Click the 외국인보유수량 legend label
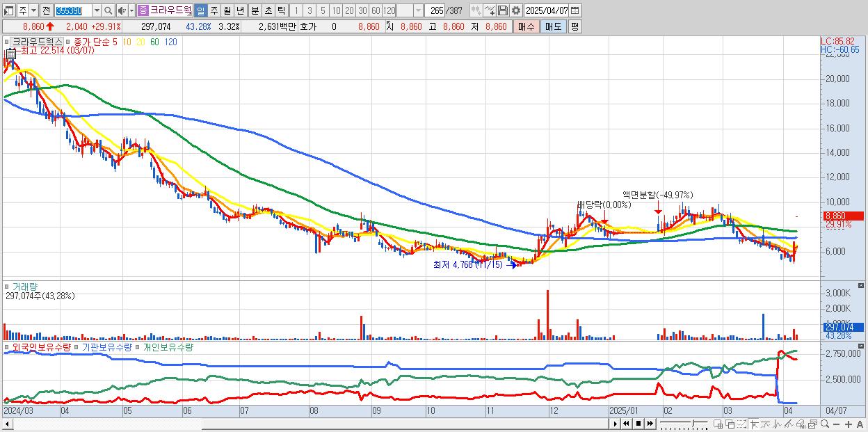This screenshot has height=432, width=868. click(x=42, y=346)
